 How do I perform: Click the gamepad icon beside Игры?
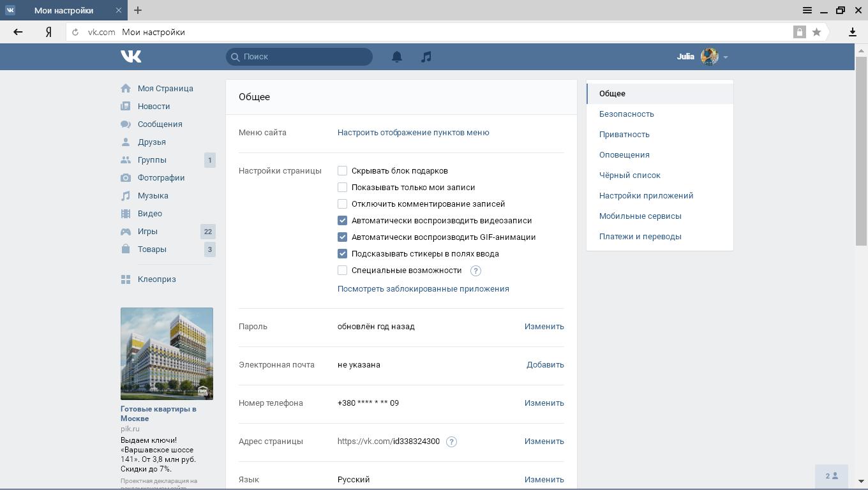[126, 232]
